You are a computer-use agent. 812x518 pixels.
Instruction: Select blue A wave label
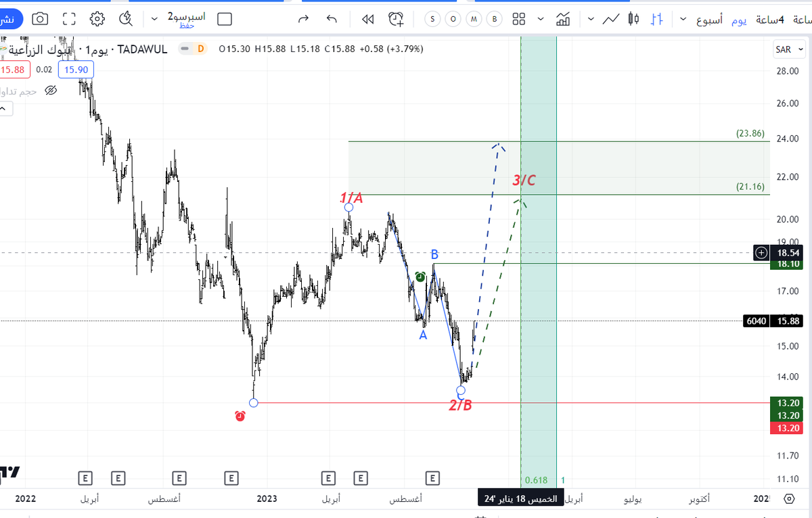tap(423, 335)
